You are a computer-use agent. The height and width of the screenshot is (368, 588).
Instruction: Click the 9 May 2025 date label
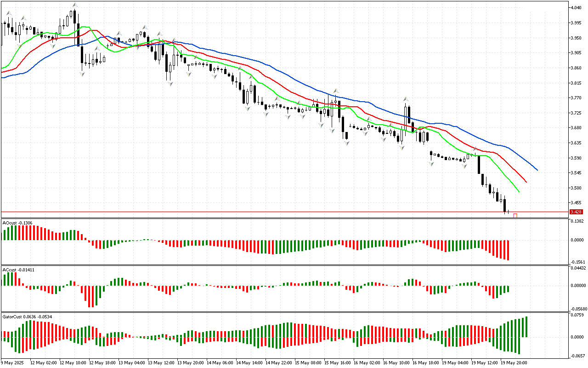pyautogui.click(x=13, y=362)
